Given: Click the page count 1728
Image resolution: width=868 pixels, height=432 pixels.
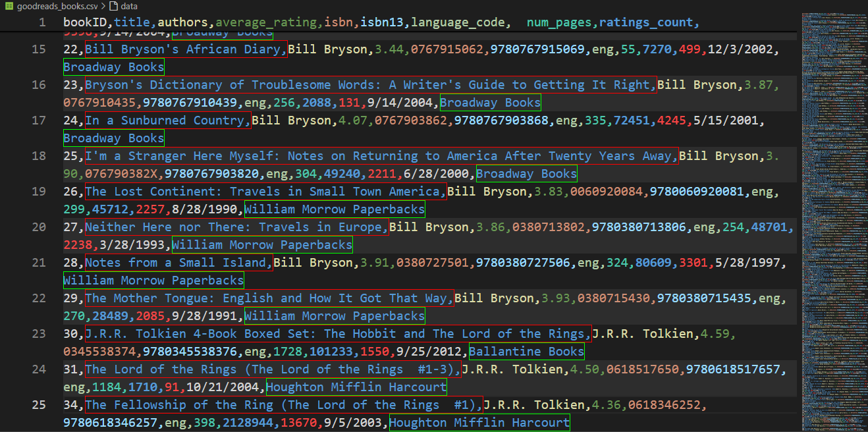Looking at the screenshot, I should (x=288, y=352).
